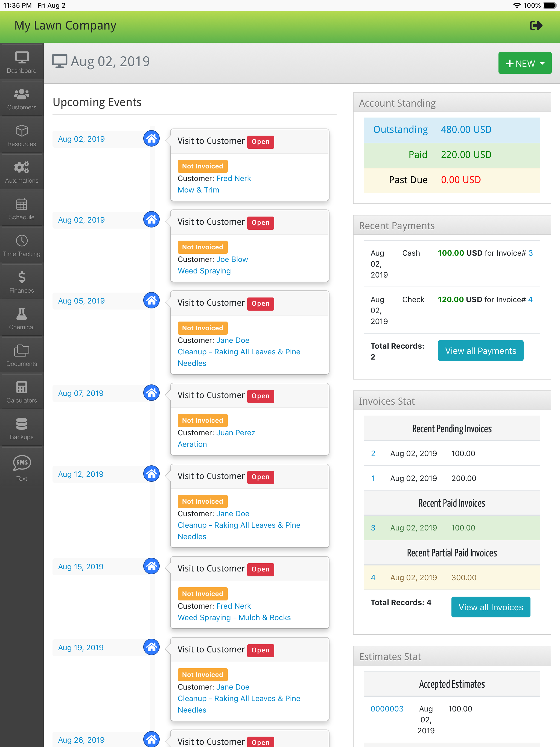Viewport: 560px width, 747px height.
Task: Open the Customers sidebar section
Action: tap(22, 99)
